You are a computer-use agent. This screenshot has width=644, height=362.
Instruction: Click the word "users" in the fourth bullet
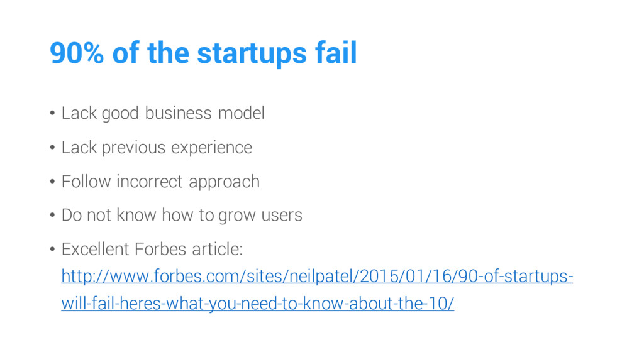coord(282,216)
